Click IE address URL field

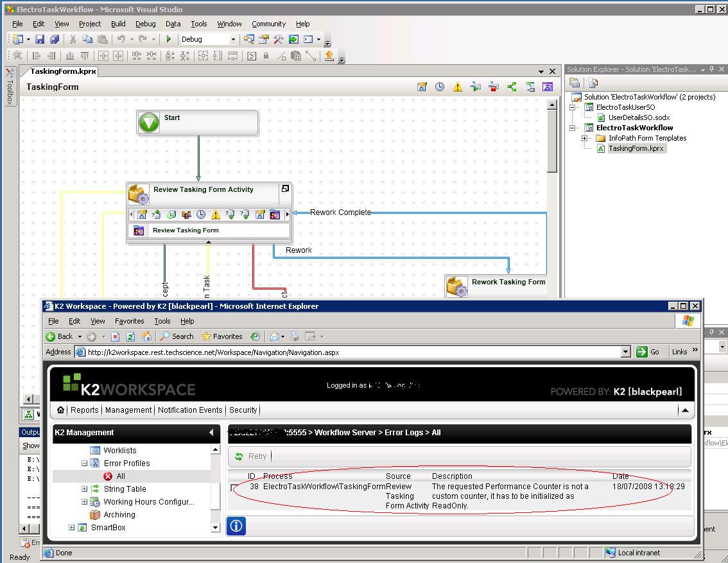click(353, 352)
